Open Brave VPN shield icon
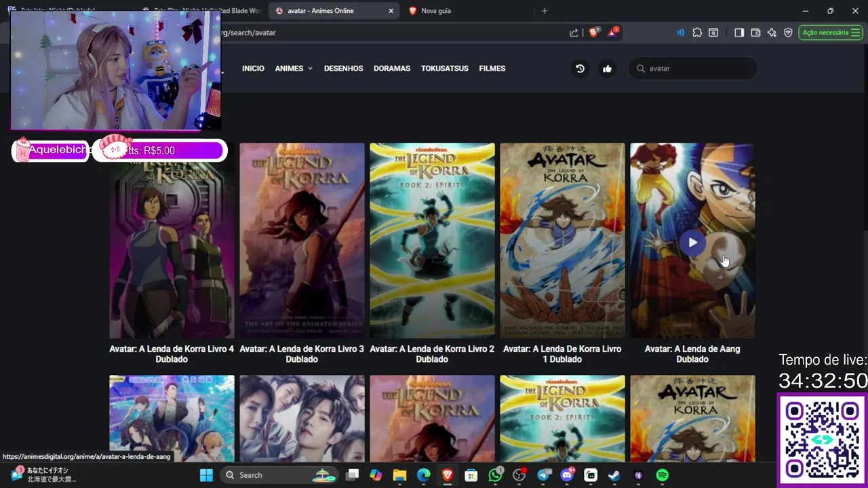The height and width of the screenshot is (488, 868). click(x=788, y=33)
